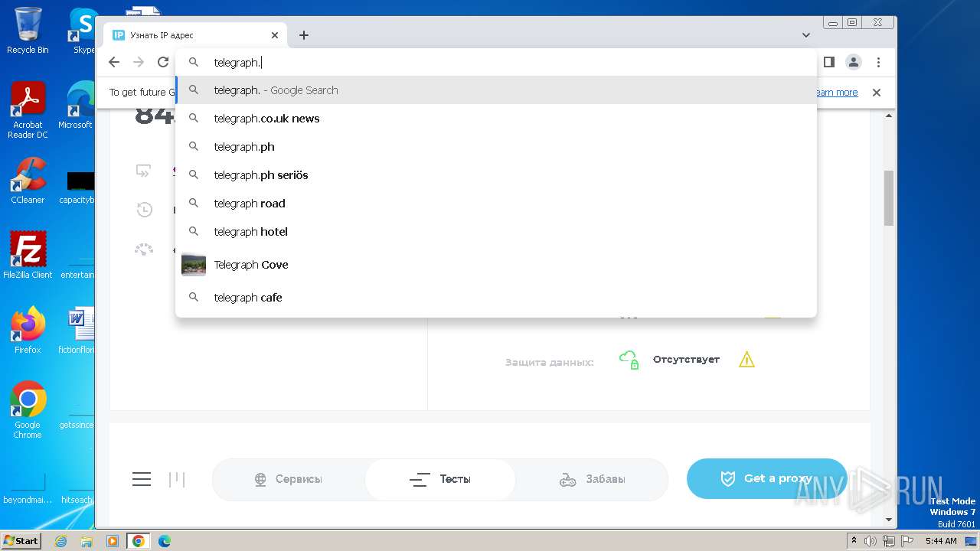
Task: Open Windows Media Player taskbar icon
Action: 112,541
